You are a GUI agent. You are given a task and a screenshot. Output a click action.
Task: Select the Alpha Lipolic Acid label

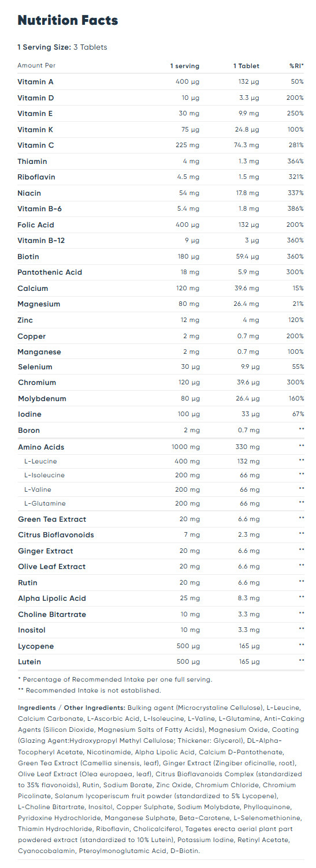pos(52,598)
